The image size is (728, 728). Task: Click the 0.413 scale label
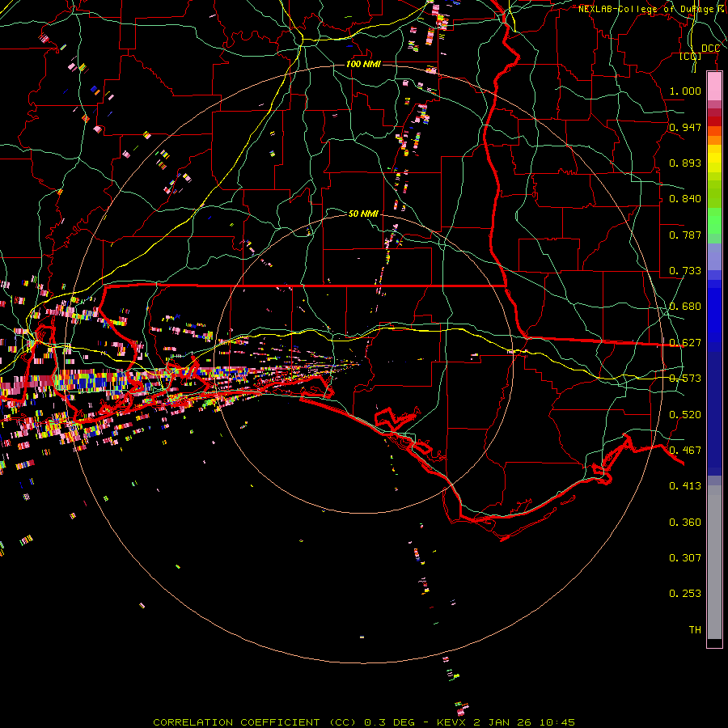pyautogui.click(x=685, y=486)
